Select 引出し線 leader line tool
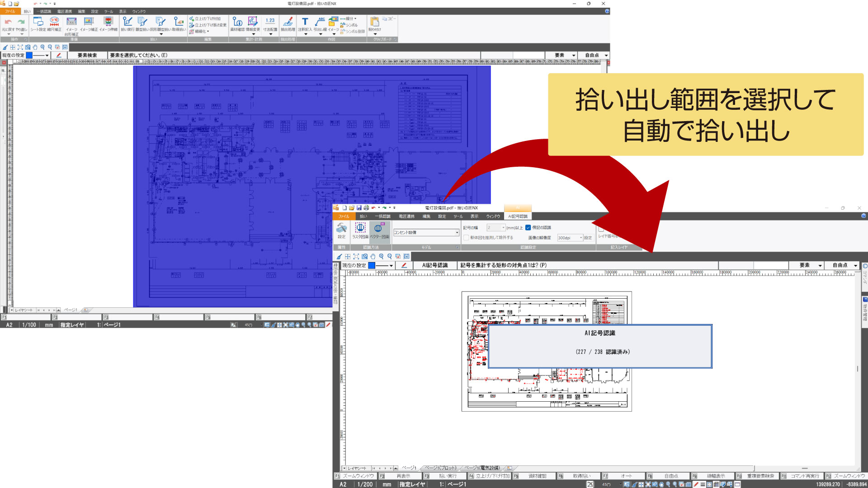Screen dimensions: 868x488 click(x=320, y=24)
